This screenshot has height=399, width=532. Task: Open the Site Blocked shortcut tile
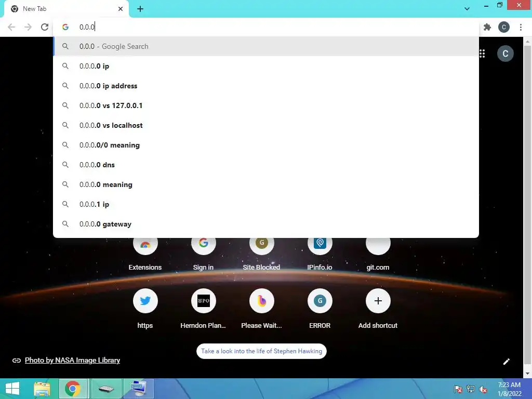pyautogui.click(x=262, y=255)
